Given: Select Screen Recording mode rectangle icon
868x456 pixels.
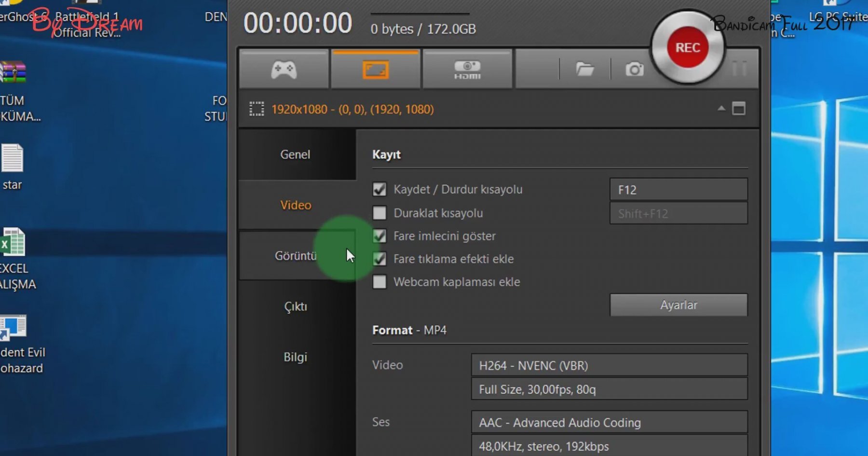Looking at the screenshot, I should (375, 69).
